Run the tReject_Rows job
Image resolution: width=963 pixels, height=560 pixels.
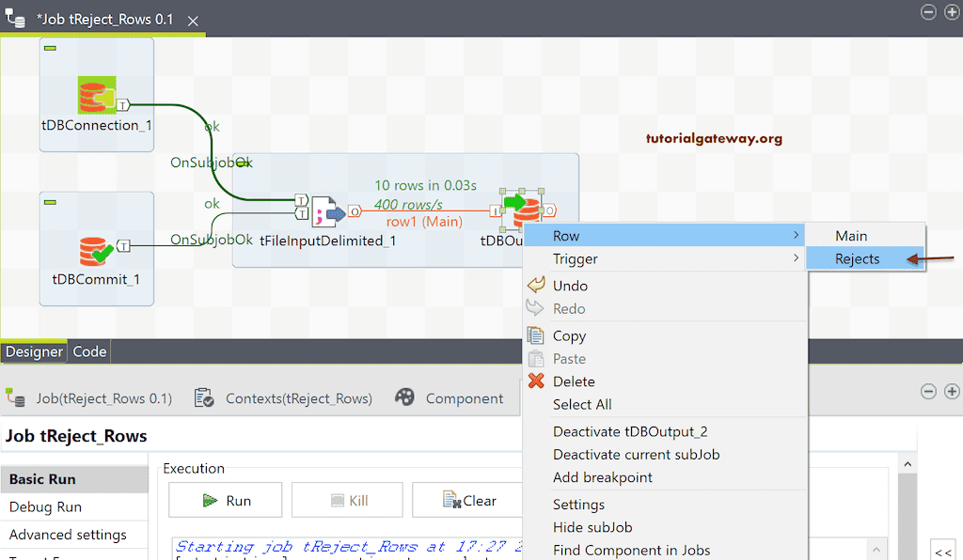pyautogui.click(x=225, y=500)
